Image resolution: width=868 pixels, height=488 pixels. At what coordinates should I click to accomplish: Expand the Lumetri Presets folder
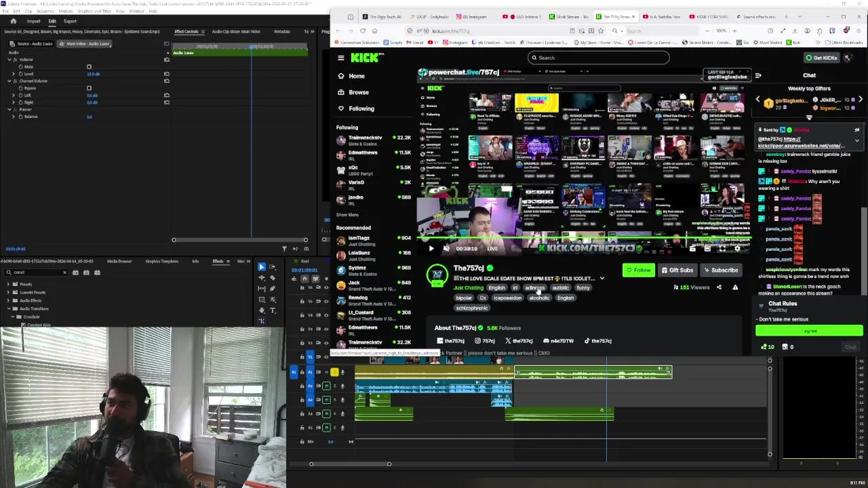click(9, 293)
